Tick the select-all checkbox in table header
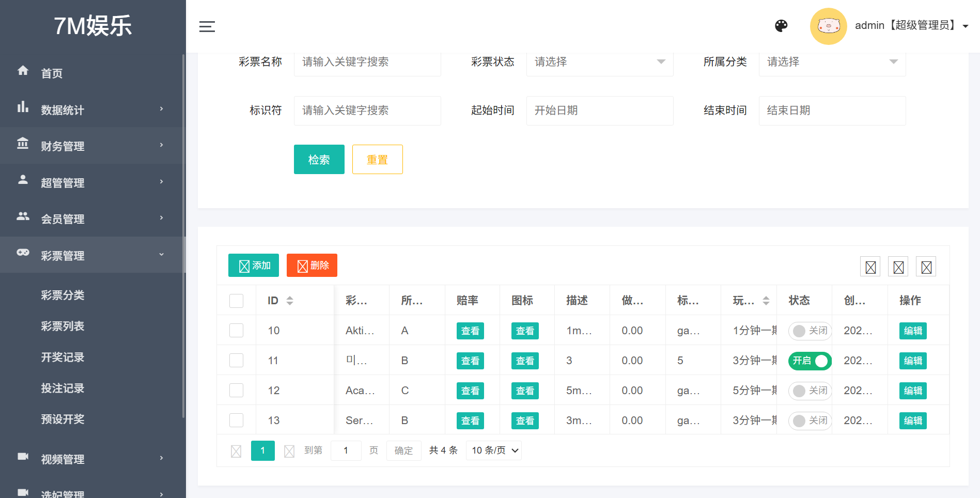Viewport: 980px width, 498px height. pyautogui.click(x=236, y=301)
